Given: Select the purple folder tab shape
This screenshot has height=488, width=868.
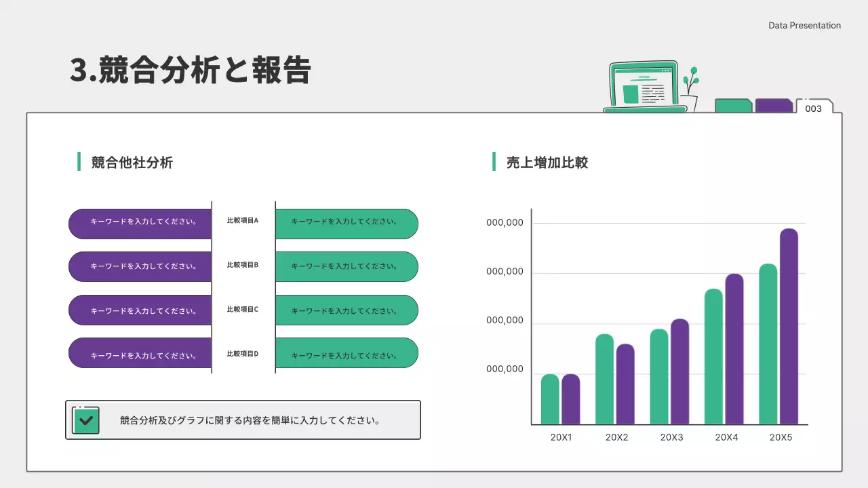Looking at the screenshot, I should click(774, 106).
